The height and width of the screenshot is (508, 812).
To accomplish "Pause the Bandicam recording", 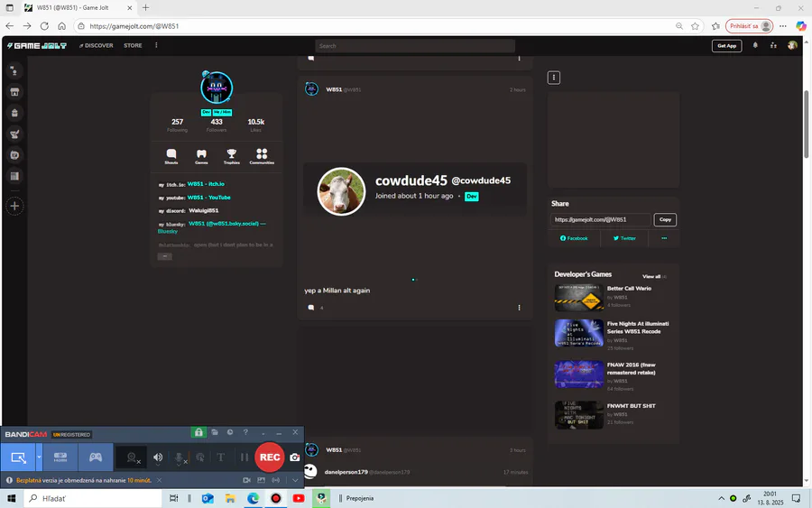I will [244, 457].
